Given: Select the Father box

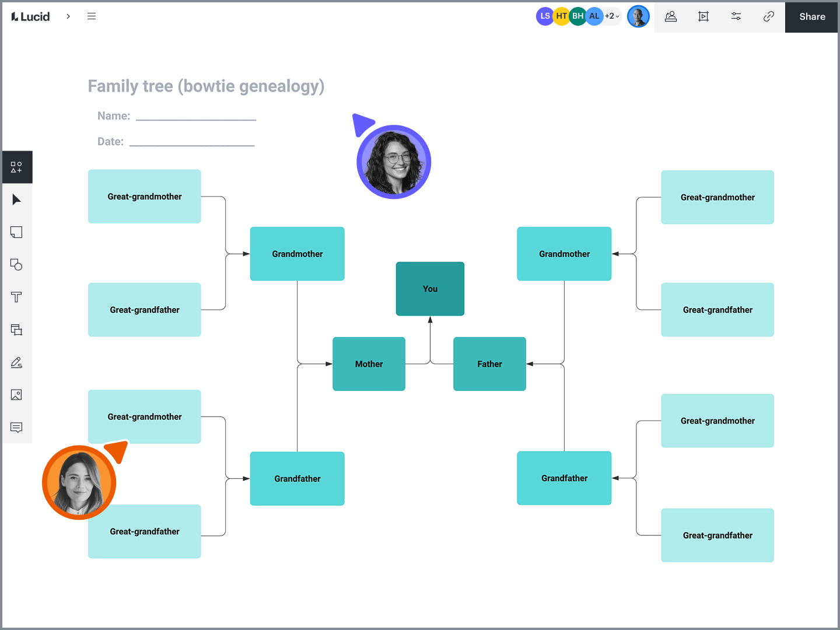Looking at the screenshot, I should coord(489,364).
